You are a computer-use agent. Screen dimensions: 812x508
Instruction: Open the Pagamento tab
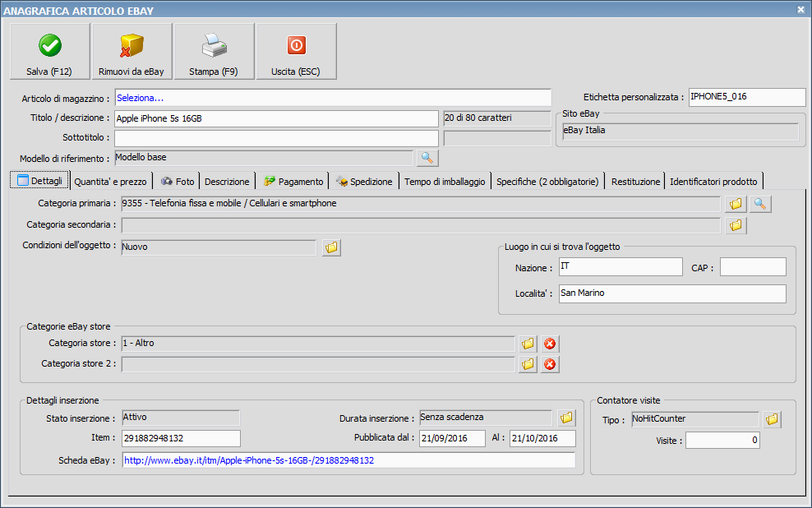(x=293, y=182)
